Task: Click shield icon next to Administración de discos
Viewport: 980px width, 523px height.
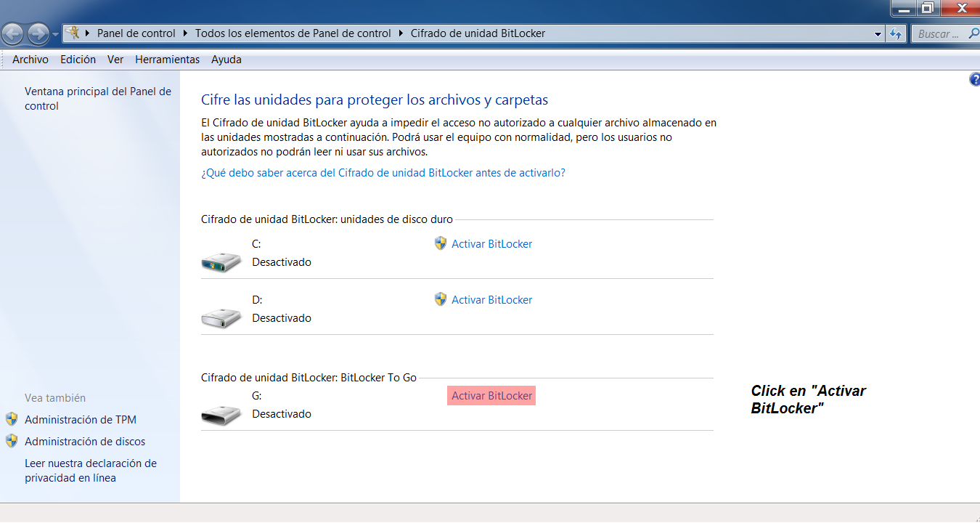Action: [x=12, y=441]
